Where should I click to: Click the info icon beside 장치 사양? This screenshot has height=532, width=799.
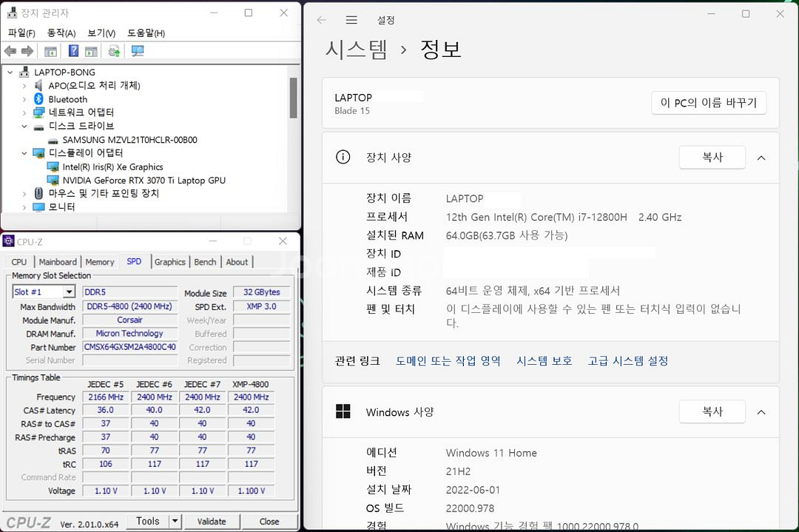pyautogui.click(x=343, y=157)
